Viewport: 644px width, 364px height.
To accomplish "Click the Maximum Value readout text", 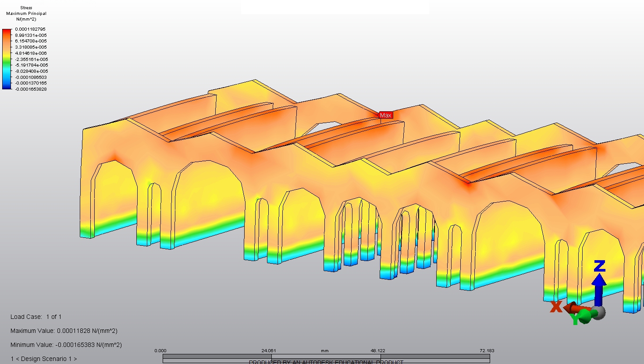I will (x=64, y=331).
